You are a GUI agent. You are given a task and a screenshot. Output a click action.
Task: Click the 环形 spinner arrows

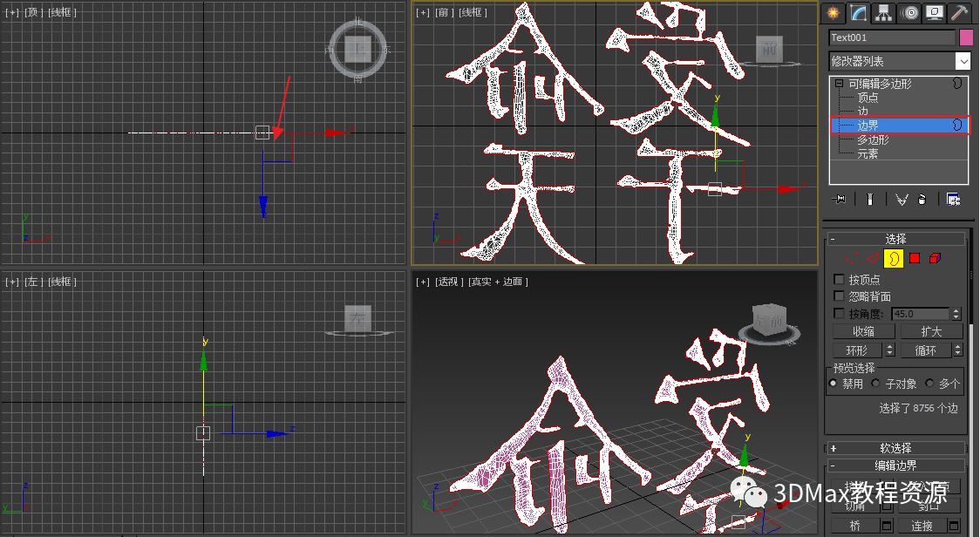point(890,350)
